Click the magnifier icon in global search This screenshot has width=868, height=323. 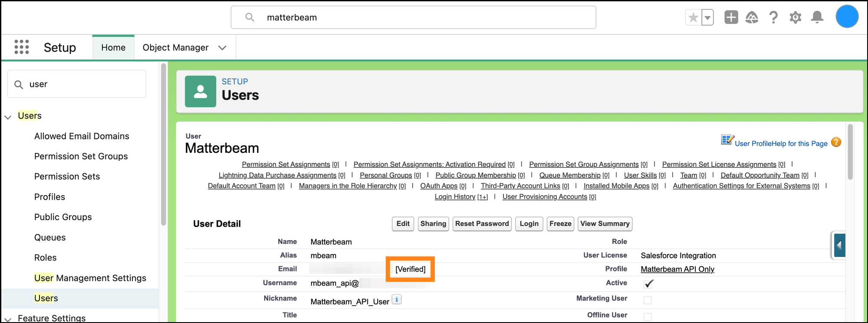250,17
